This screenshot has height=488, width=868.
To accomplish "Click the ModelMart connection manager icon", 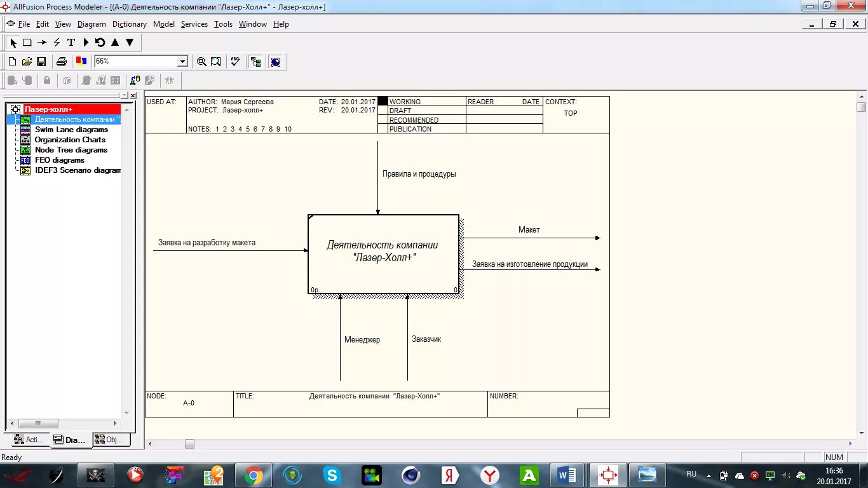I will (135, 81).
